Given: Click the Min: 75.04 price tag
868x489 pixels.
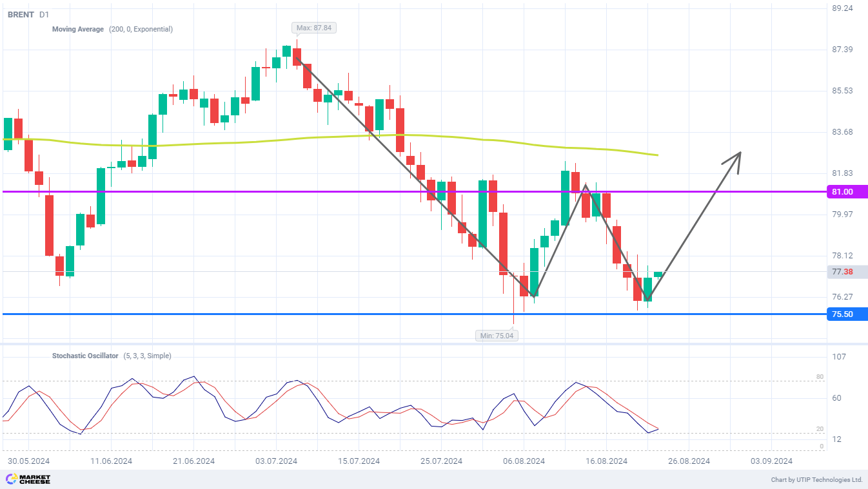Looking at the screenshot, I should [497, 336].
